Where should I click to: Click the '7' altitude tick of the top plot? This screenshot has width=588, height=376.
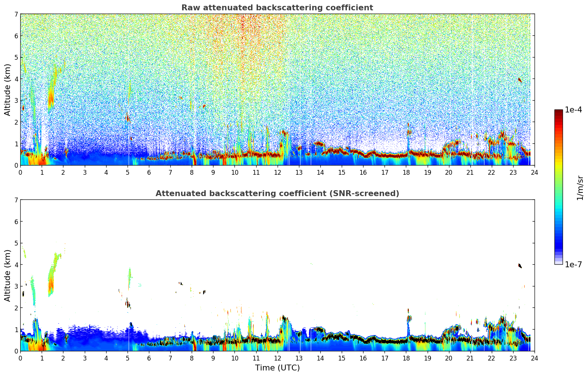(16, 14)
